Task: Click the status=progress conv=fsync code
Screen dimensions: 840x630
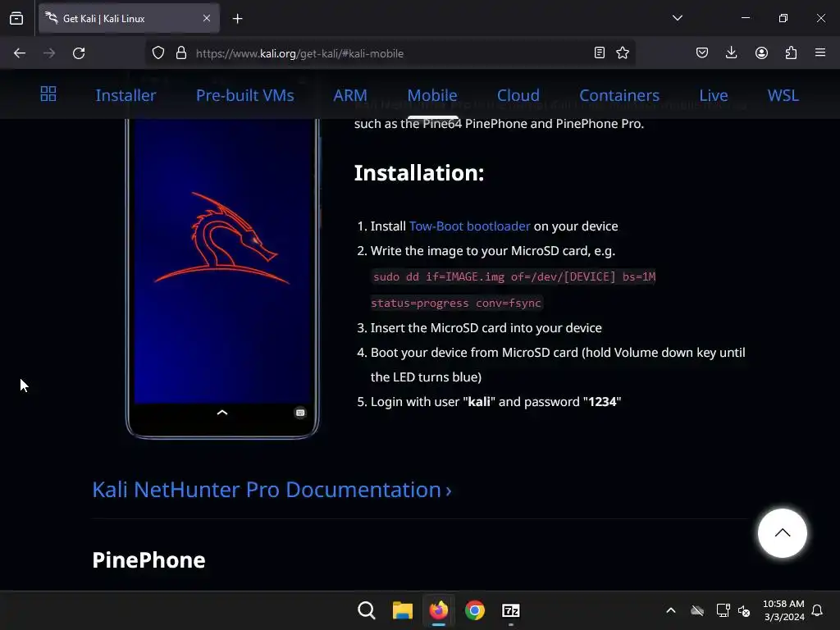Action: point(456,303)
